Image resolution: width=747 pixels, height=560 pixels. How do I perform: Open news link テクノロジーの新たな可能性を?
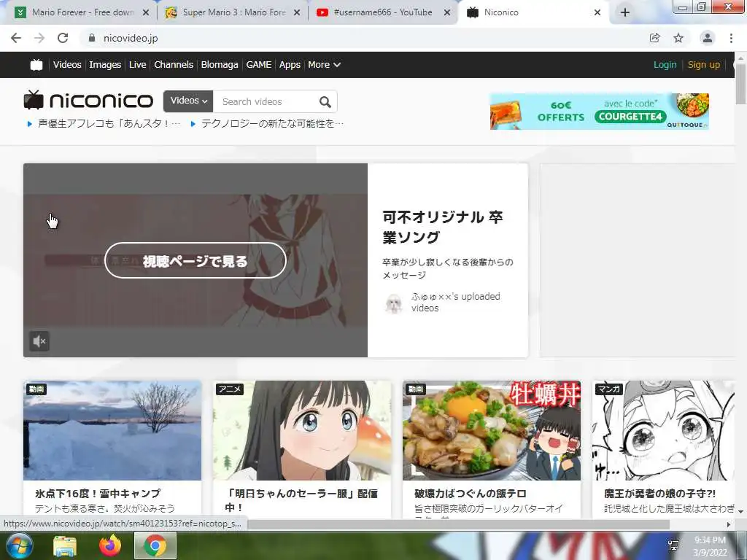pyautogui.click(x=272, y=123)
